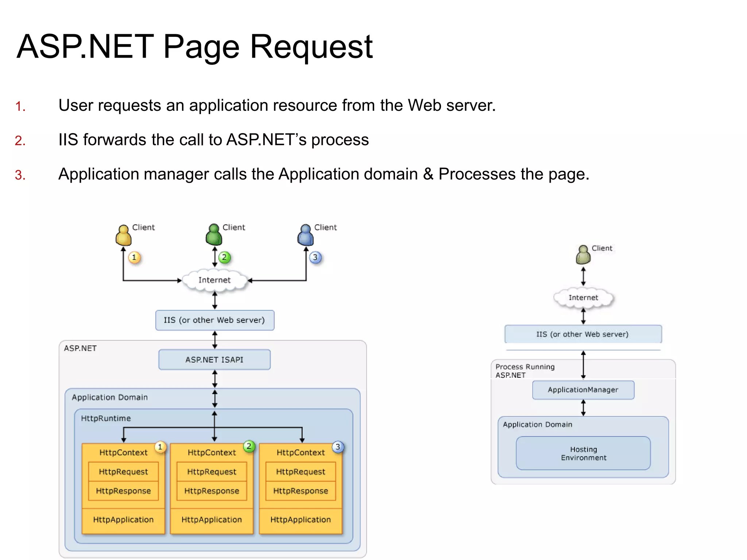Click the ASP.NET ISAPI box
Screen dimensions: 747x560
click(x=214, y=359)
